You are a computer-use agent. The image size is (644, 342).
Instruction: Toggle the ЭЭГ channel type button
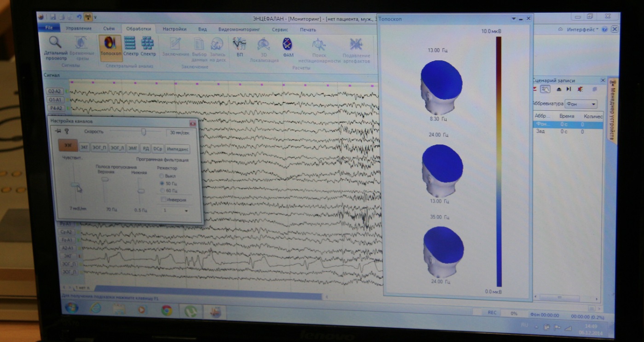[68, 146]
